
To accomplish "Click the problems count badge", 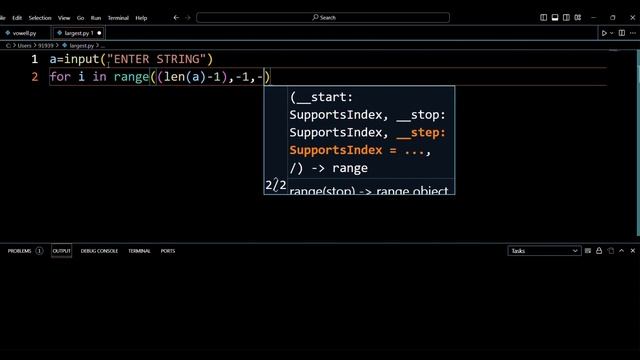I will click(39, 251).
